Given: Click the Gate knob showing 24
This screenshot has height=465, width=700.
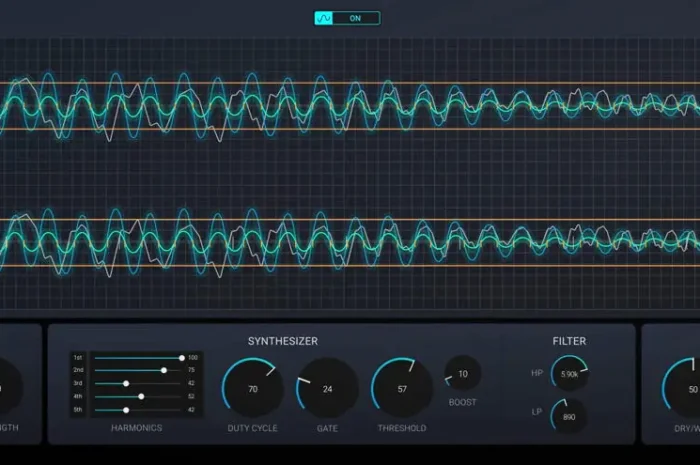Looking at the screenshot, I should tap(327, 389).
